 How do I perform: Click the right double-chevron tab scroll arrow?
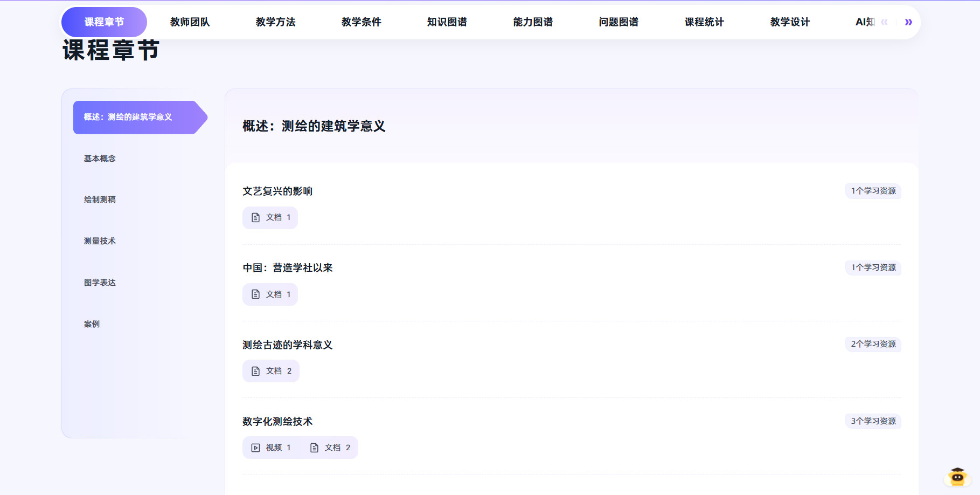pyautogui.click(x=908, y=22)
